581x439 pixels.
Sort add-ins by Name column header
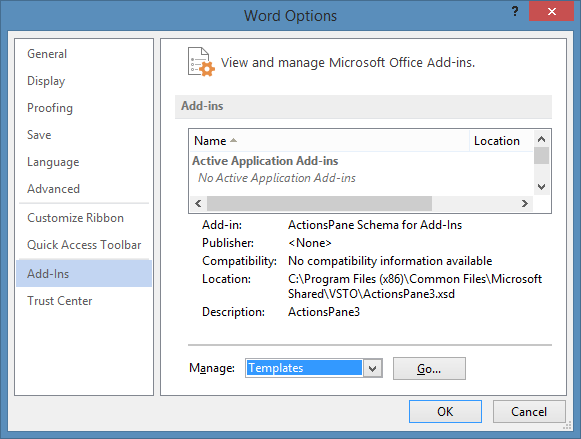pyautogui.click(x=329, y=141)
